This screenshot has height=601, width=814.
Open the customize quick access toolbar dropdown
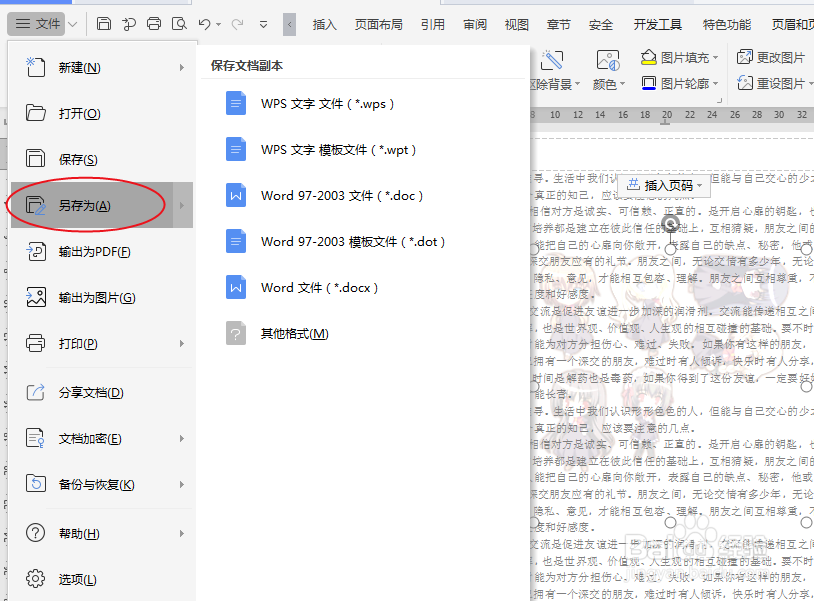(264, 24)
